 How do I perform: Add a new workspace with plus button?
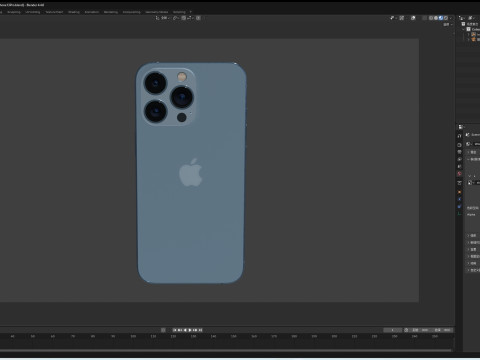point(191,12)
